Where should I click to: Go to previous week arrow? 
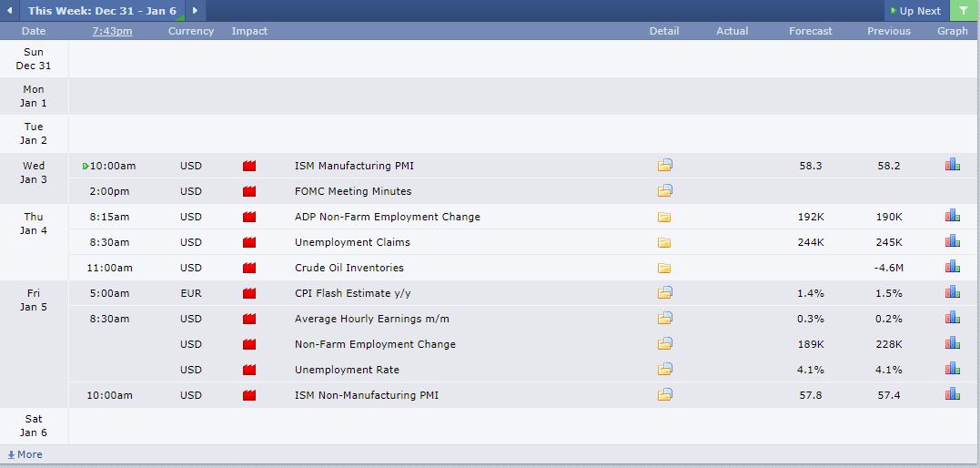pyautogui.click(x=10, y=11)
